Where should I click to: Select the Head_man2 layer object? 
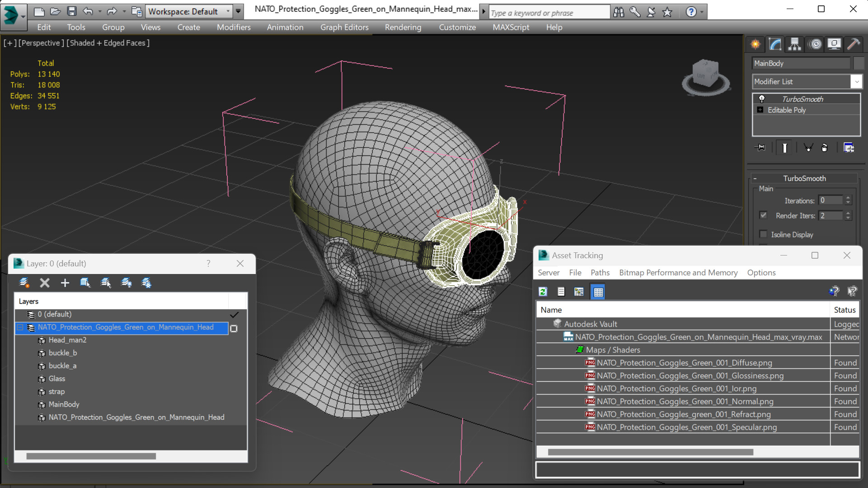(x=67, y=340)
